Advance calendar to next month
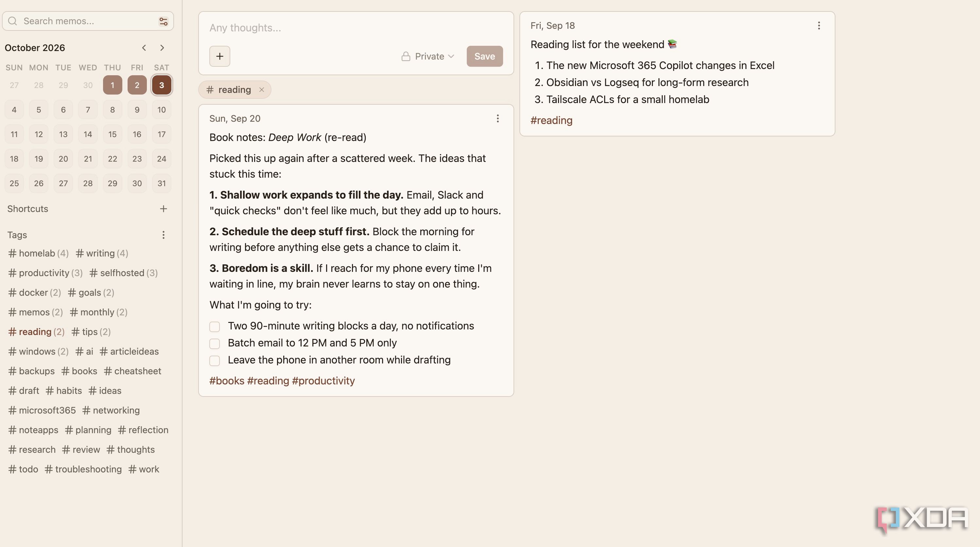The width and height of the screenshot is (980, 547). pos(162,47)
